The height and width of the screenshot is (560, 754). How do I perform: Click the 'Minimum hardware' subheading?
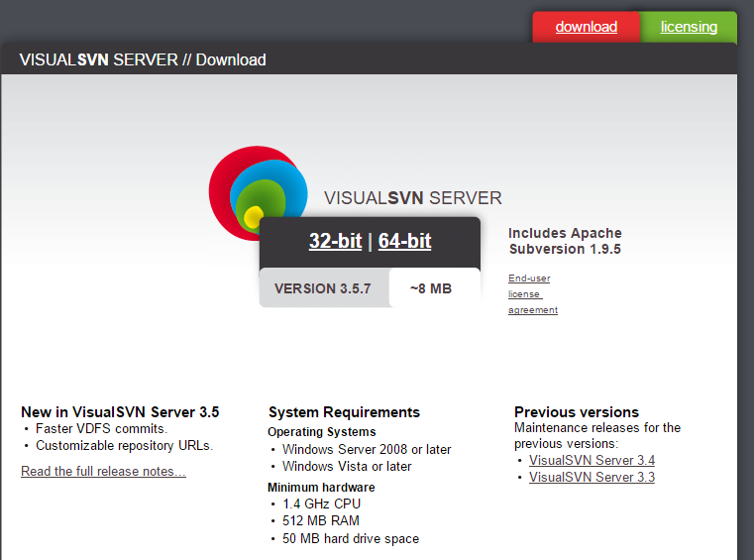(x=321, y=488)
